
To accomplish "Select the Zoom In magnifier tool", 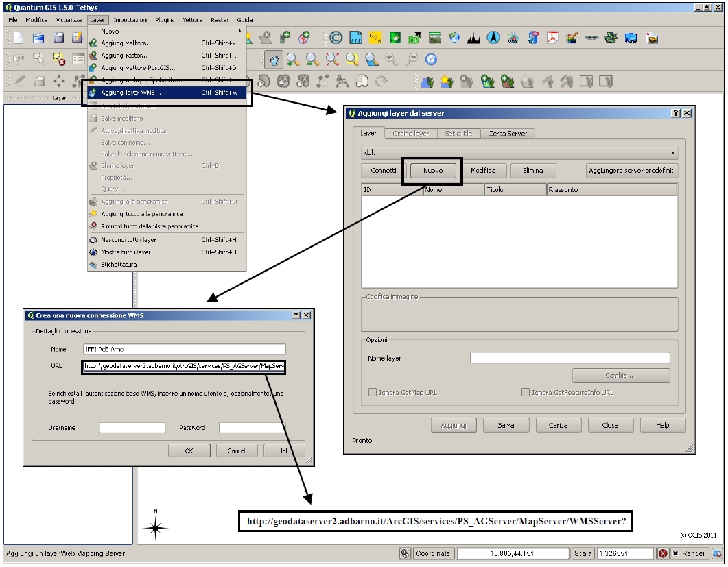I will tap(293, 60).
